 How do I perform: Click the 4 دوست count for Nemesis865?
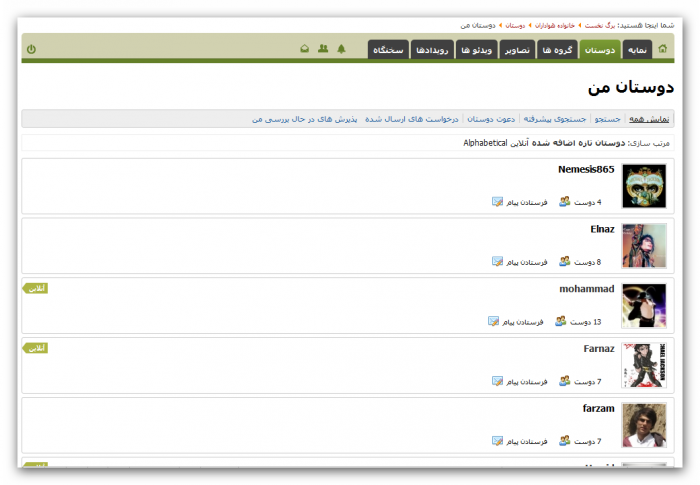(588, 202)
